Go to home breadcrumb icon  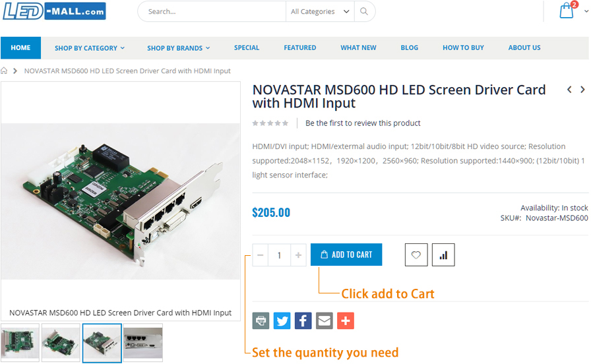click(x=4, y=71)
